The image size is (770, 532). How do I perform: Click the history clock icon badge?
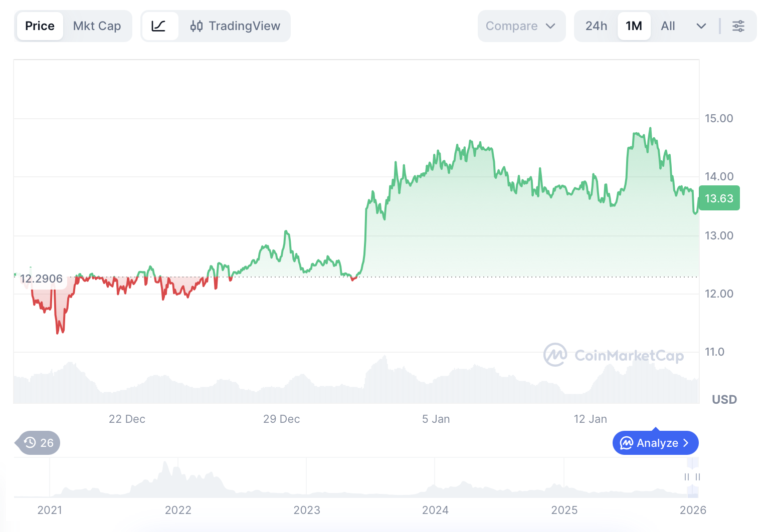point(31,443)
